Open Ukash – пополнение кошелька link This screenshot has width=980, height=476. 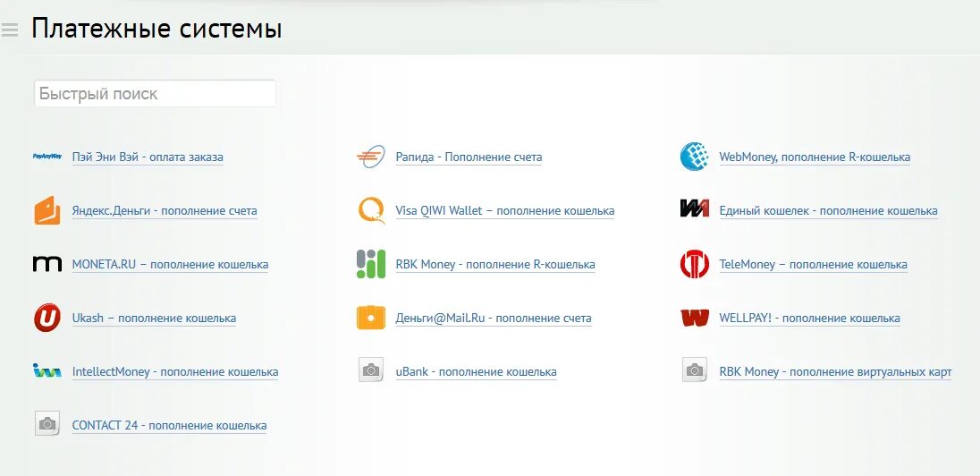click(x=154, y=319)
